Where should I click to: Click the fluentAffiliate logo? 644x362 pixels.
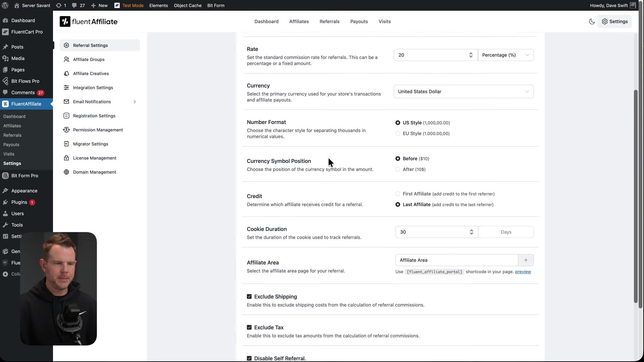(x=89, y=21)
